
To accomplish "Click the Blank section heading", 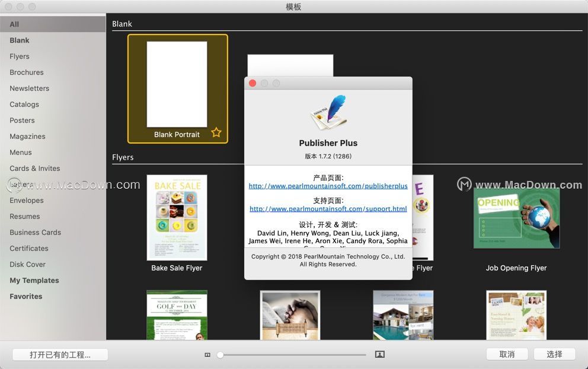I will tap(122, 24).
